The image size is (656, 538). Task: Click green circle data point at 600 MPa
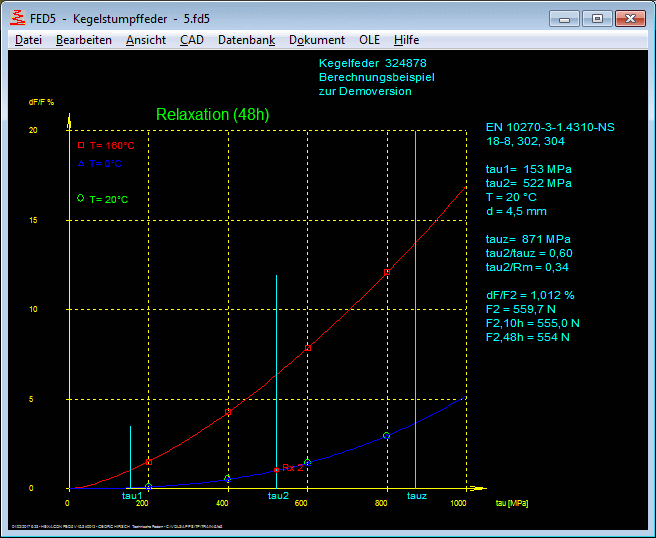click(x=308, y=463)
